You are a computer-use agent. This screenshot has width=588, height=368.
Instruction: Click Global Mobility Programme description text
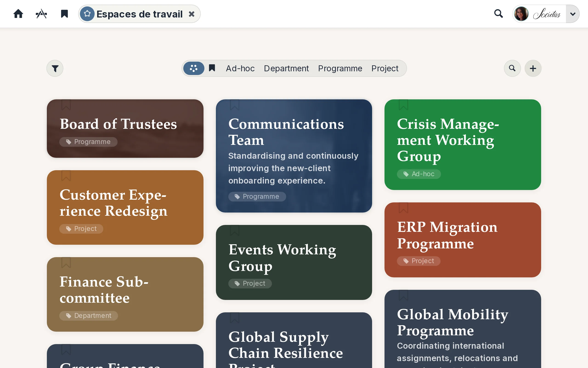(457, 354)
